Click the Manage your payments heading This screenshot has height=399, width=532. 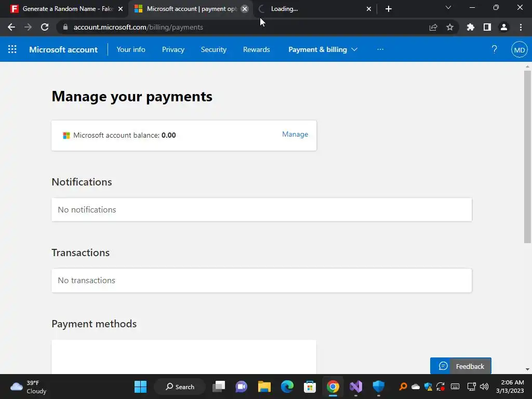132,97
